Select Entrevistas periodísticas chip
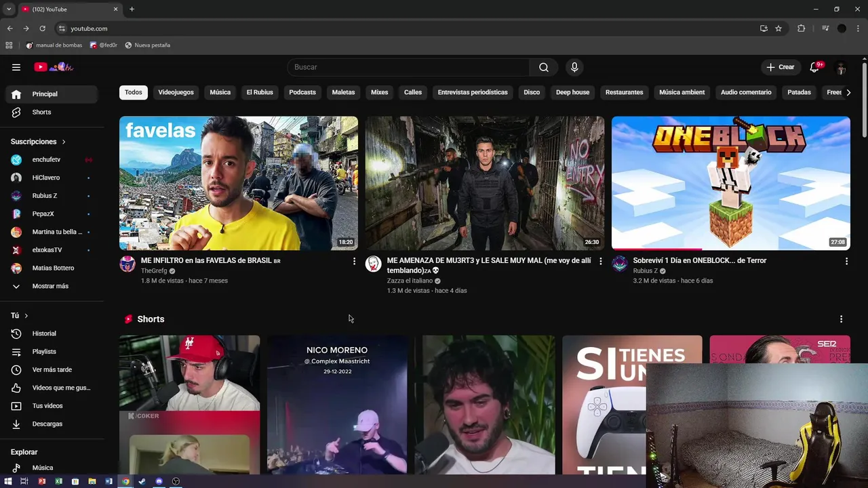The height and width of the screenshot is (488, 868). click(473, 92)
